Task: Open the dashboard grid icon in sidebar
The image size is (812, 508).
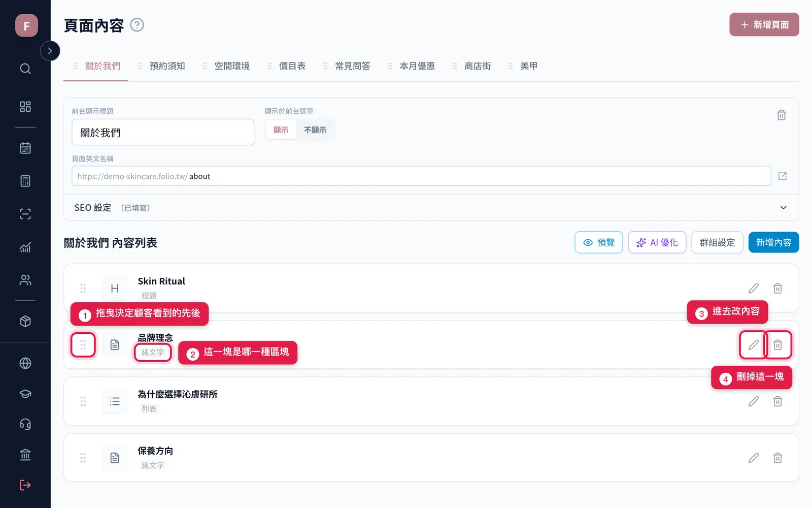Action: pos(25,107)
